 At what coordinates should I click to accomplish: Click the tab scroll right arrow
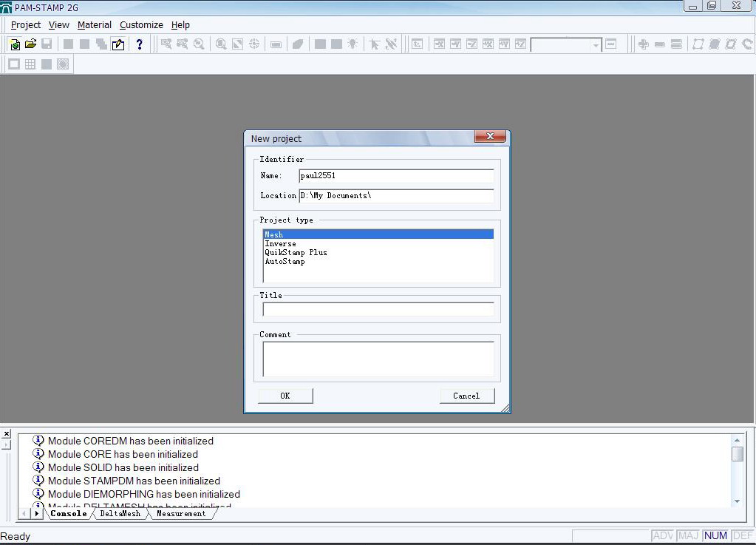37,514
